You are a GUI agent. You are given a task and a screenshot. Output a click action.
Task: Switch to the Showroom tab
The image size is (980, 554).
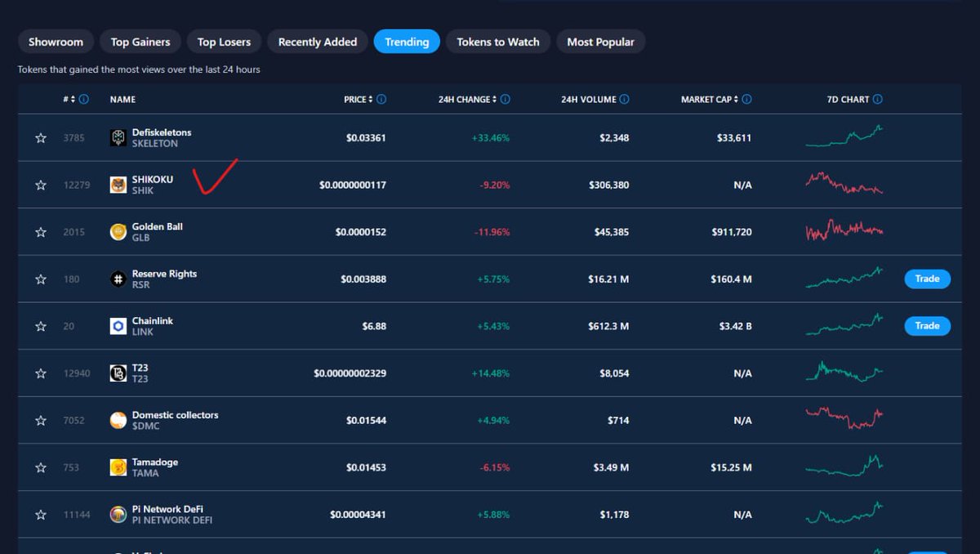pos(56,42)
